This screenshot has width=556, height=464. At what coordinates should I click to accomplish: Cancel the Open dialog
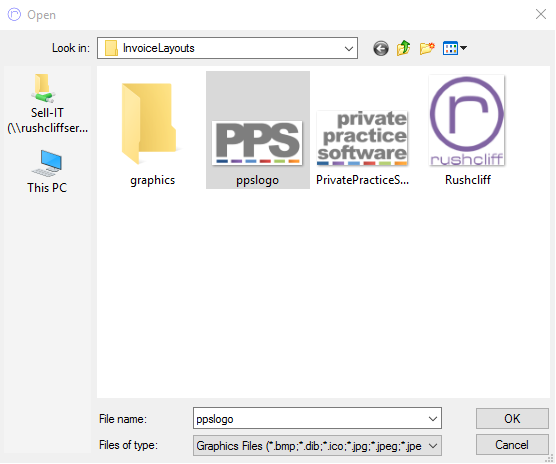[x=512, y=445]
